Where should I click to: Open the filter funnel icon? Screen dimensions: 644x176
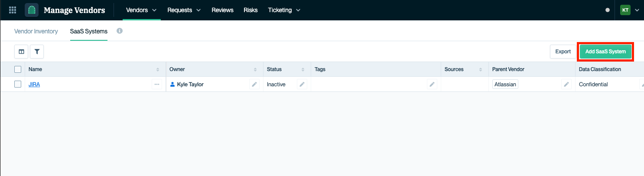pos(37,52)
